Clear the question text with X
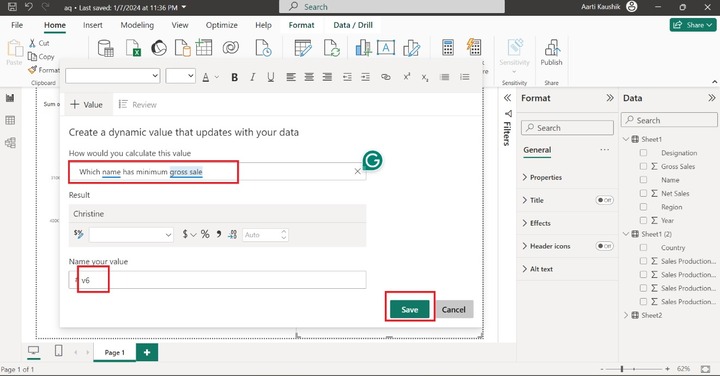This screenshot has height=376, width=720. [357, 171]
